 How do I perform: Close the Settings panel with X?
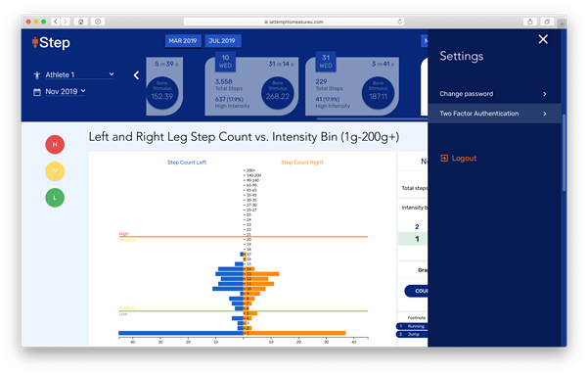pos(543,39)
